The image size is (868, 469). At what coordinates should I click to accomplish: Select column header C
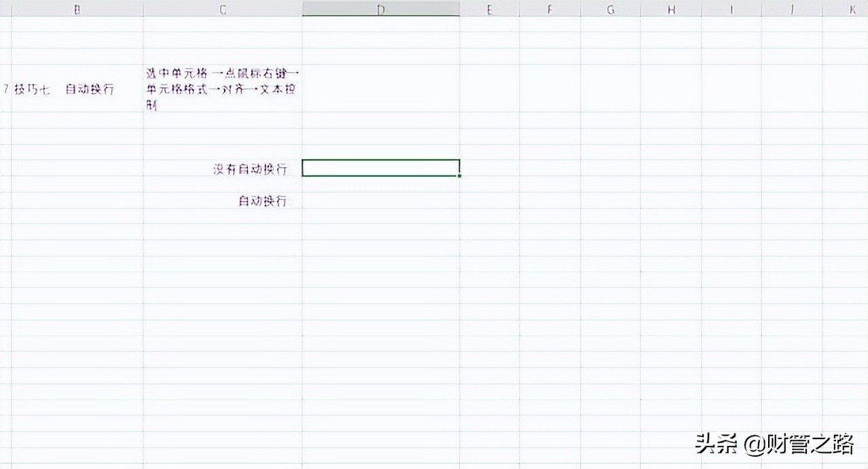point(221,9)
